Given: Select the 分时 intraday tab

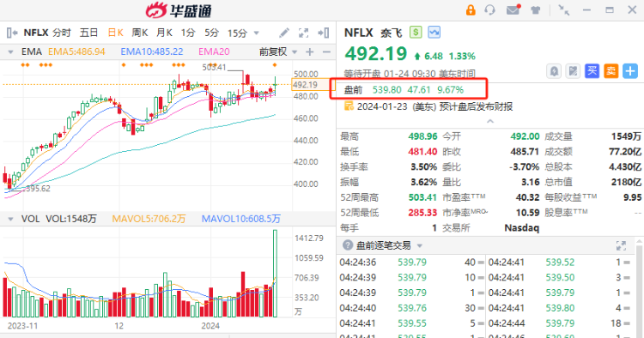Looking at the screenshot, I should click(x=62, y=33).
